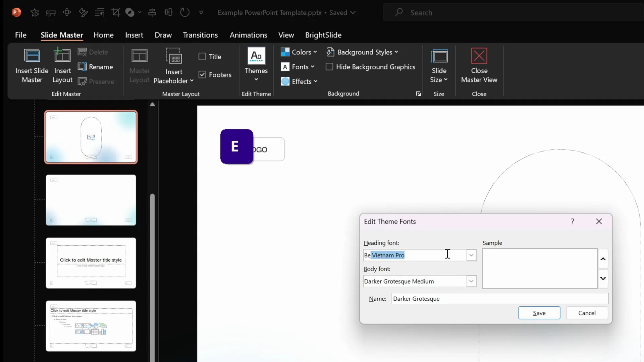The width and height of the screenshot is (644, 362).
Task: Switch to the Insert tab
Action: [x=134, y=35]
